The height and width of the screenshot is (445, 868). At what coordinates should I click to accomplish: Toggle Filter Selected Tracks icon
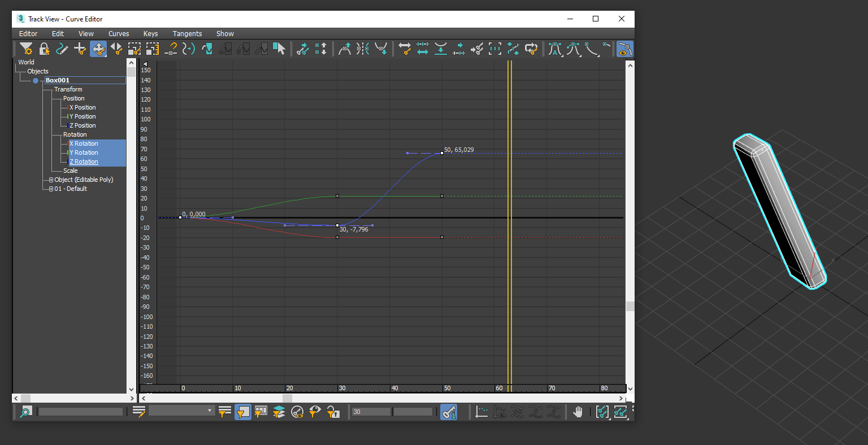[224, 412]
